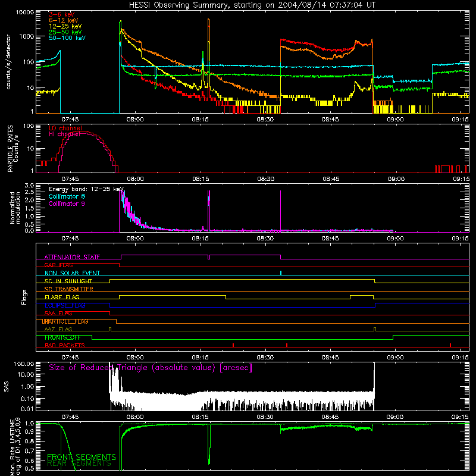Click the 100.00 tick on SAS plot

click(x=24, y=364)
